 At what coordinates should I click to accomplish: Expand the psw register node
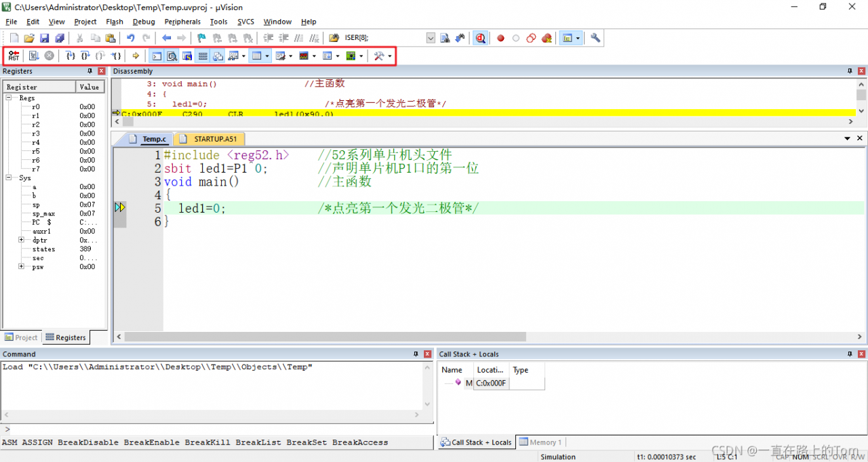click(21, 266)
